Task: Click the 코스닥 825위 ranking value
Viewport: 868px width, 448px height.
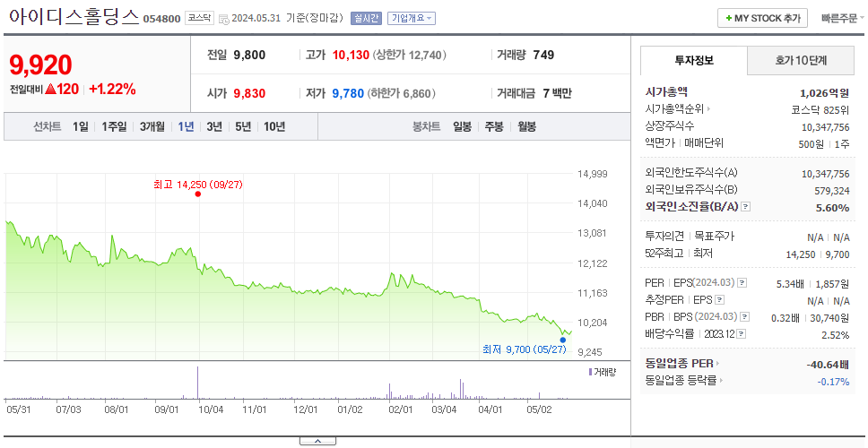Action: point(820,109)
